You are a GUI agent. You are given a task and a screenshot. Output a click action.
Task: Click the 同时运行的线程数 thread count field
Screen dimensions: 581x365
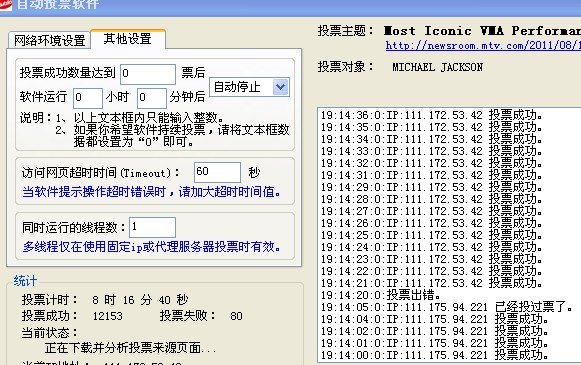pyautogui.click(x=152, y=227)
